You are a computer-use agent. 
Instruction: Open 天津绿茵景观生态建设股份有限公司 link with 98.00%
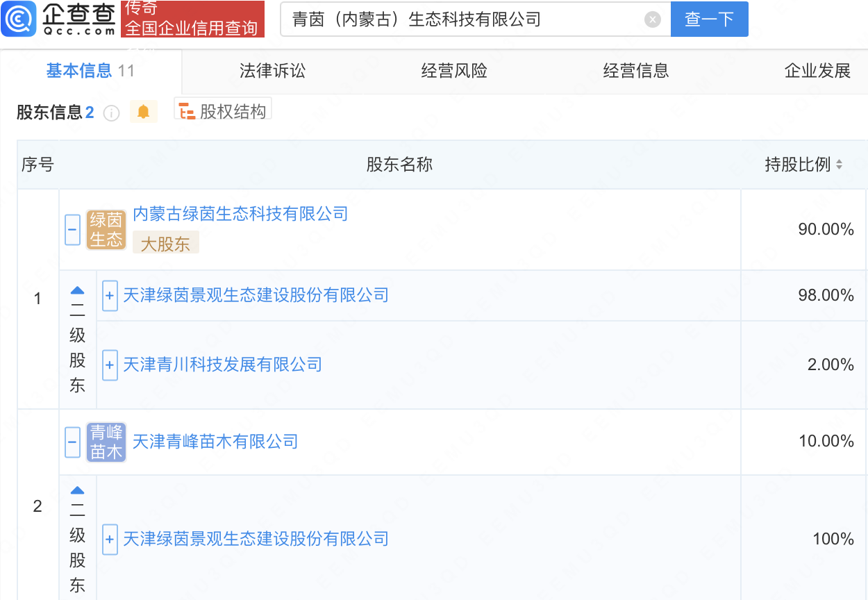[x=256, y=295]
